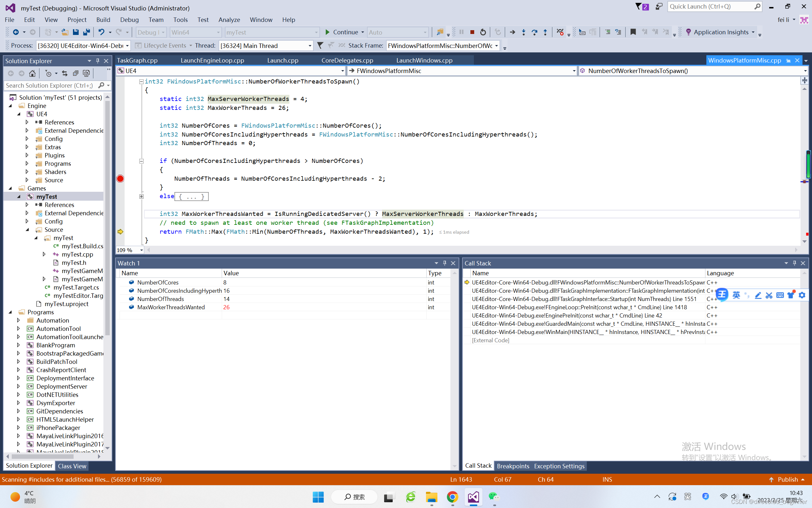Click Show All Files icon in Solution Explorer
Viewport: 812px width, 508px height.
pos(87,73)
